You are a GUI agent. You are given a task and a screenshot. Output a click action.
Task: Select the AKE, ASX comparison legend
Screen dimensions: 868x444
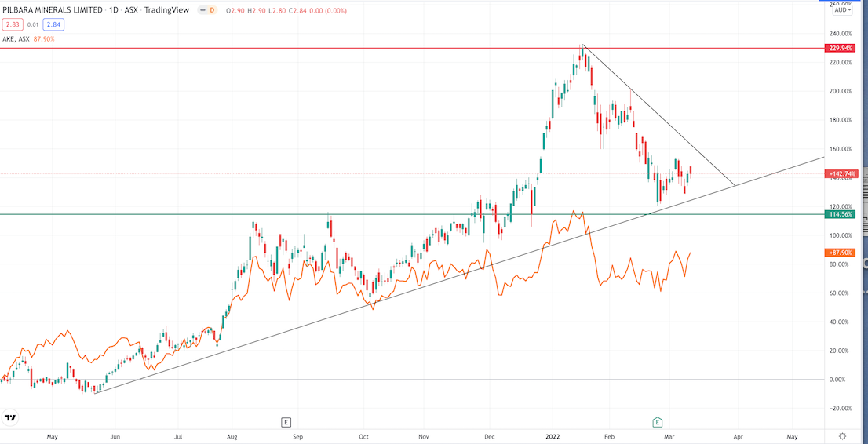click(x=17, y=38)
